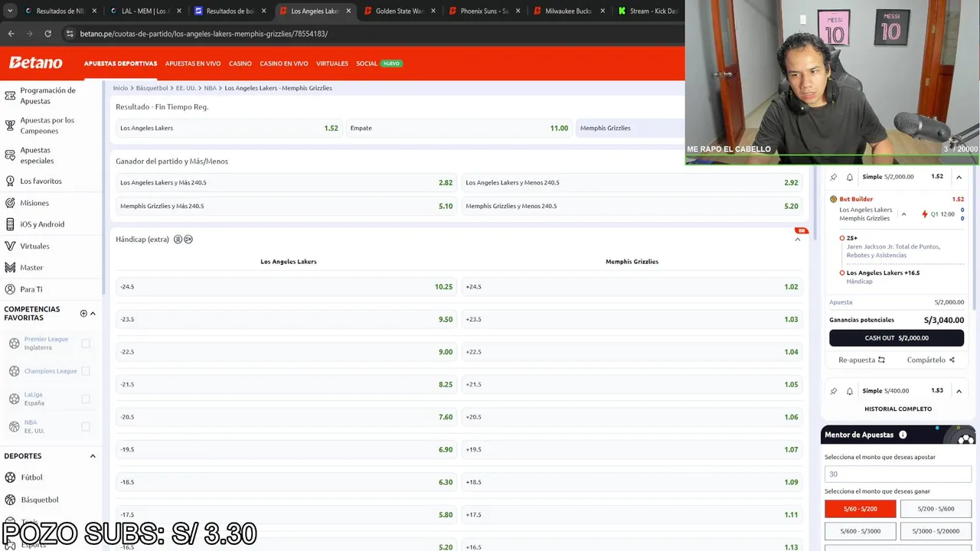
Task: Click the NBA breadcrumb link
Action: click(210, 88)
